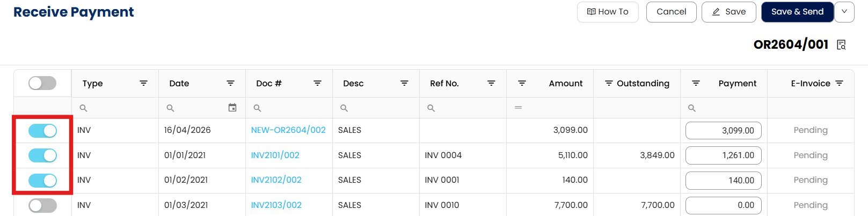Open the Doc # column filter icon
This screenshot has width=868, height=216.
[317, 83]
